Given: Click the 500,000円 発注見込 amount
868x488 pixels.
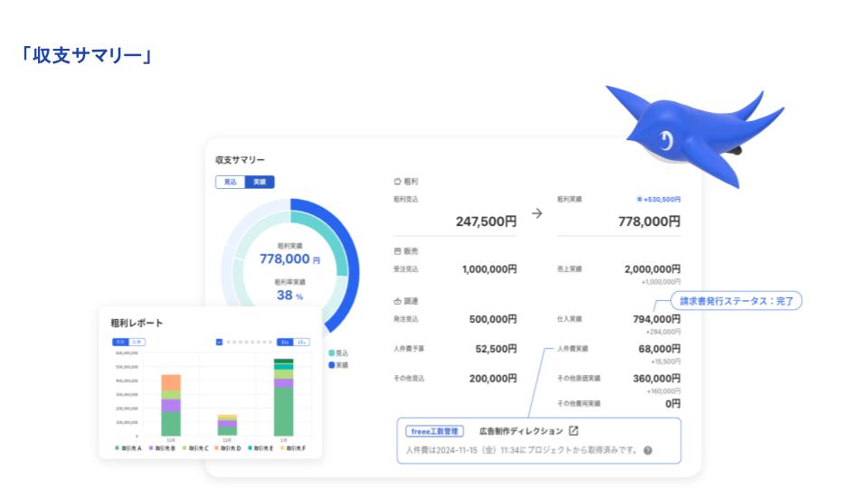Looking at the screenshot, I should click(493, 319).
